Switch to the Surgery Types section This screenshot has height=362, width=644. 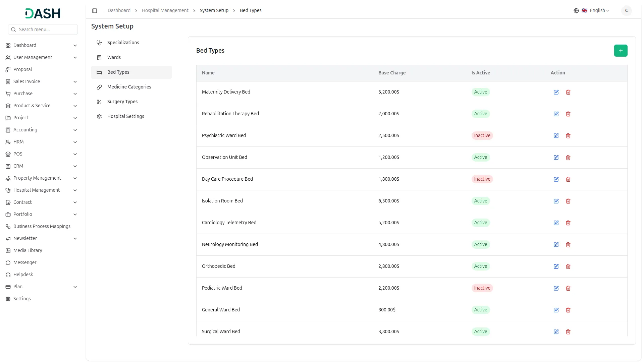(122, 102)
